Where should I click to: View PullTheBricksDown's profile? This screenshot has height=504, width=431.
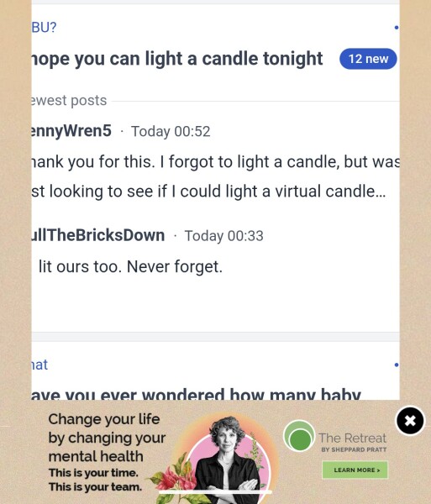pos(98,235)
